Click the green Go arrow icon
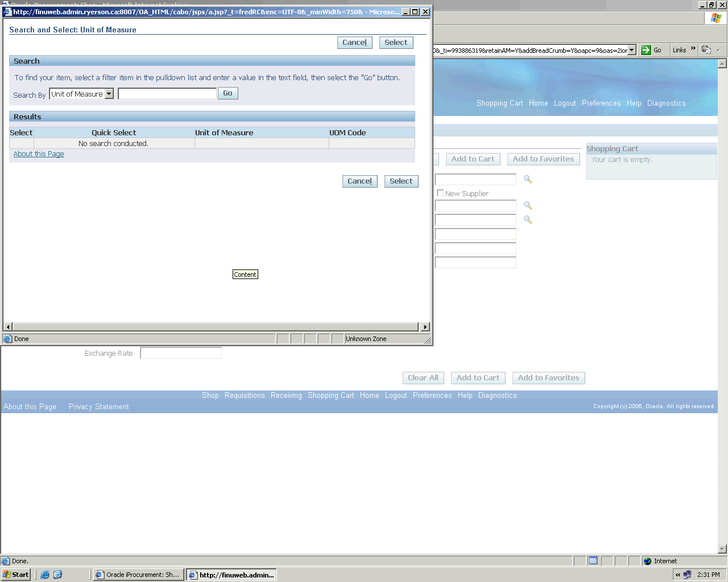The height and width of the screenshot is (582, 728). point(646,50)
